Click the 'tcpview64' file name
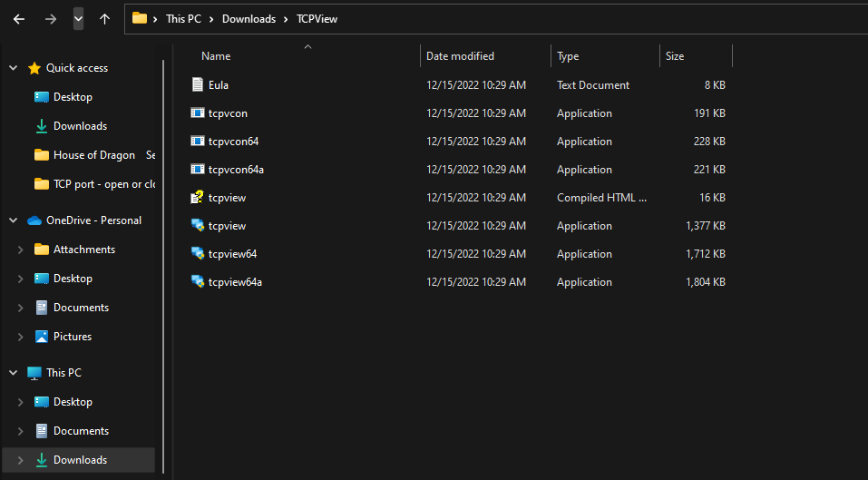868x480 pixels. click(x=232, y=253)
